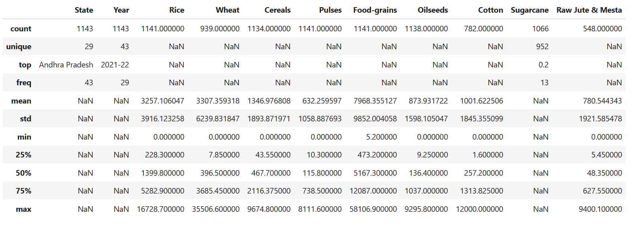Image resolution: width=644 pixels, height=232 pixels.
Task: Click the Wheat column header
Action: coord(227,10)
